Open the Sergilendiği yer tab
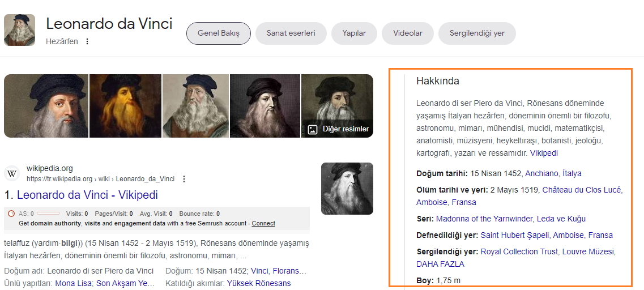 tap(477, 33)
